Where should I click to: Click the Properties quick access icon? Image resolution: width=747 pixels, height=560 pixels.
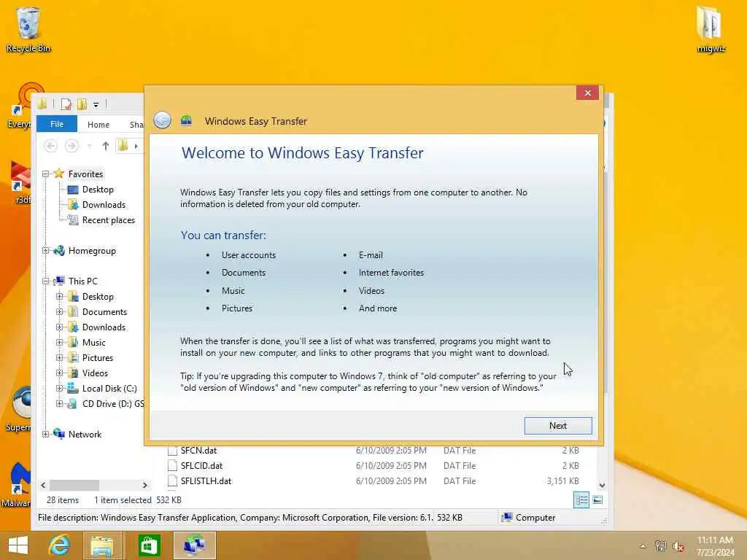coord(66,104)
